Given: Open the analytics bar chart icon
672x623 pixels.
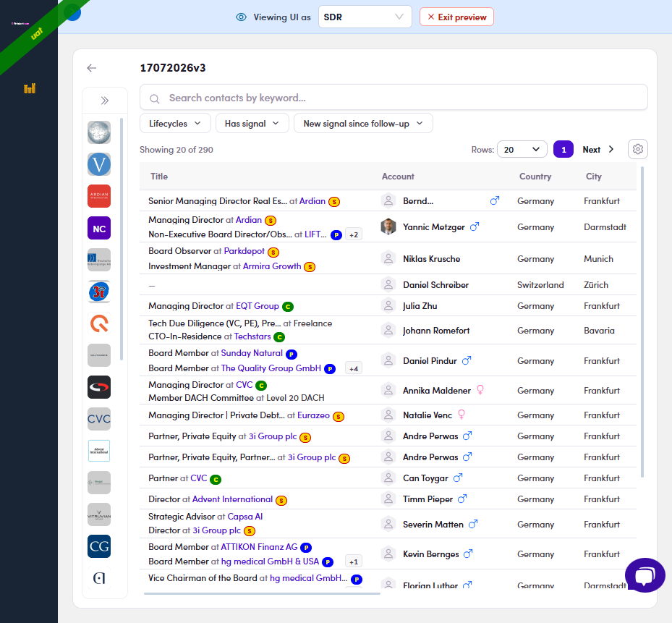Looking at the screenshot, I should [30, 88].
